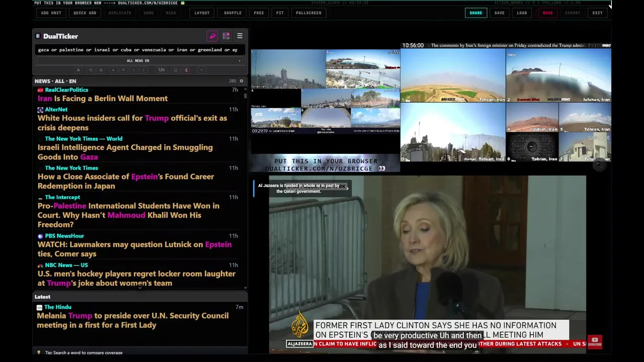Click the PBS NewsHour source name
644x362 pixels.
pyautogui.click(x=64, y=236)
